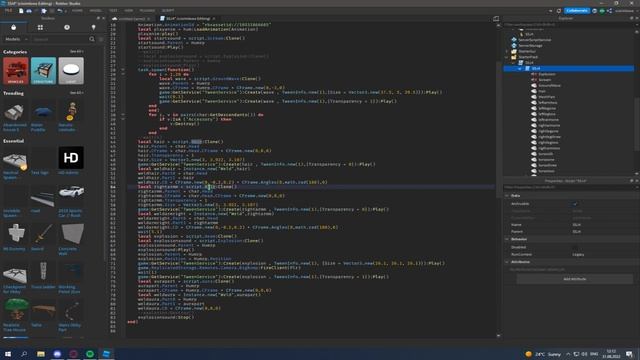Open the SCRIPT ribbon tab

pyautogui.click(x=168, y=11)
